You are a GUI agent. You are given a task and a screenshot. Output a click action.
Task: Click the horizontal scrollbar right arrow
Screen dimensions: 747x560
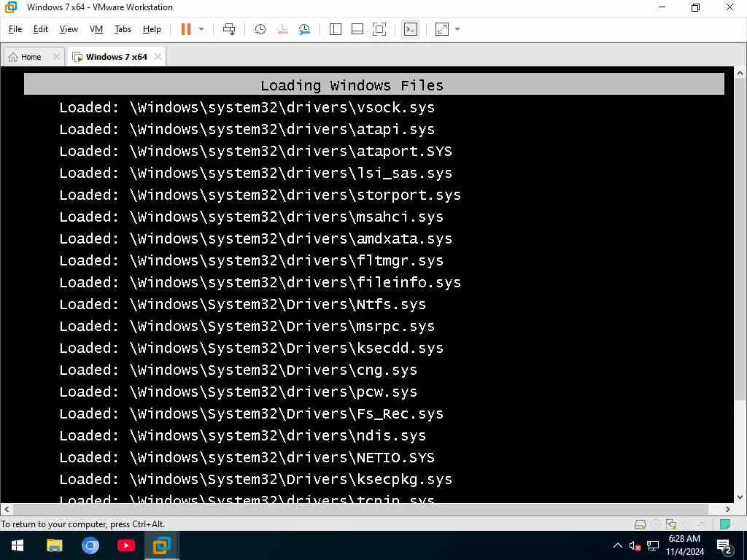pos(728,509)
